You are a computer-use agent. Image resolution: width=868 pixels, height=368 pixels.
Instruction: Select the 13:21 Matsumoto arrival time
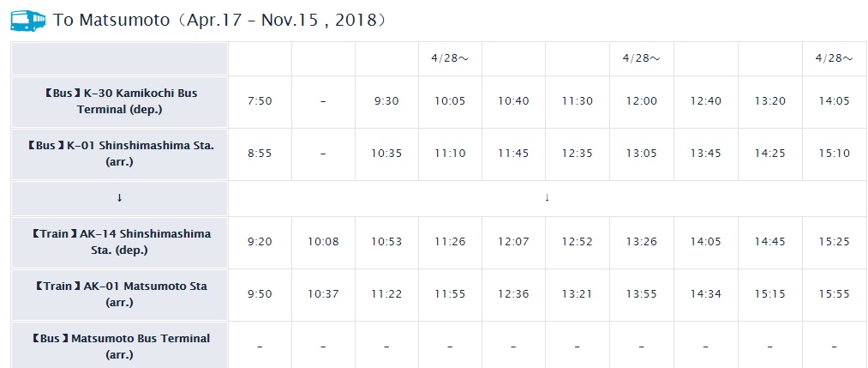(x=578, y=294)
